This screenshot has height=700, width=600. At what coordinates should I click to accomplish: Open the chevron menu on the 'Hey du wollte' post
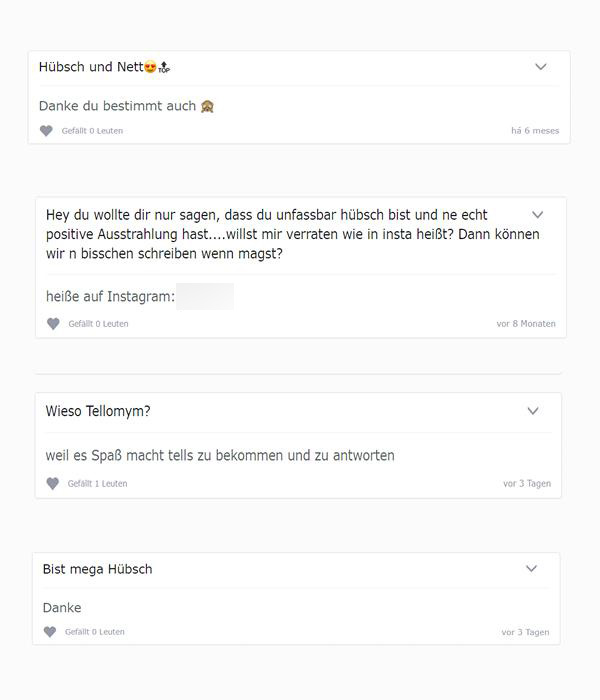pos(537,215)
